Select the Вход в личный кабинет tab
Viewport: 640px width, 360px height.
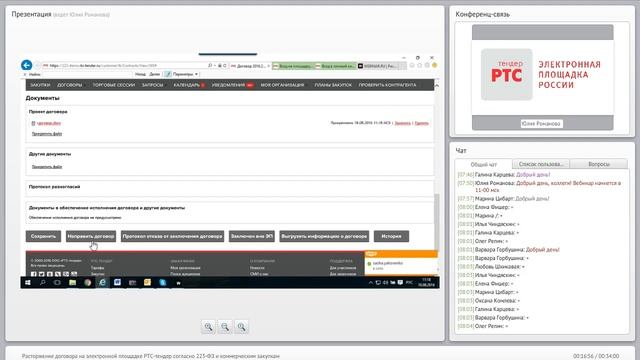335,66
